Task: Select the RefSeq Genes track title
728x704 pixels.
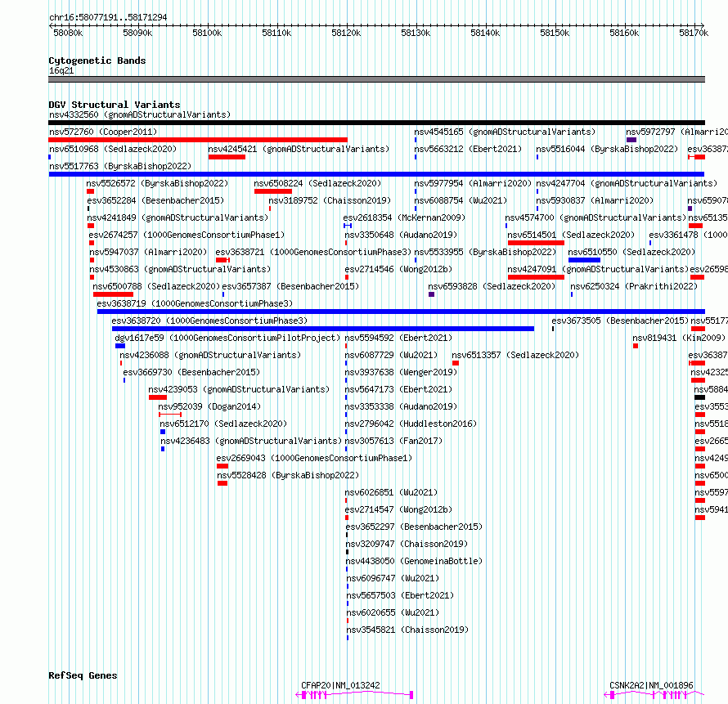Action: click(x=83, y=675)
